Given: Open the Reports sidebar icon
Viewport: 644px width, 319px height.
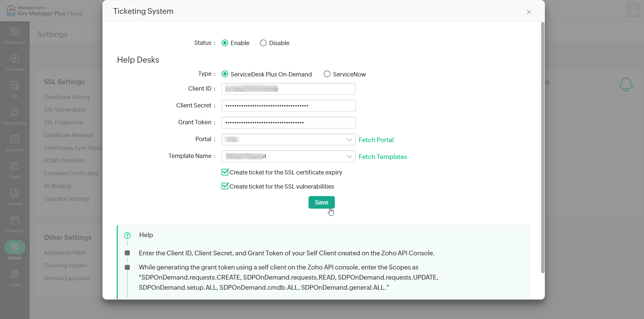Looking at the screenshot, I should [14, 193].
